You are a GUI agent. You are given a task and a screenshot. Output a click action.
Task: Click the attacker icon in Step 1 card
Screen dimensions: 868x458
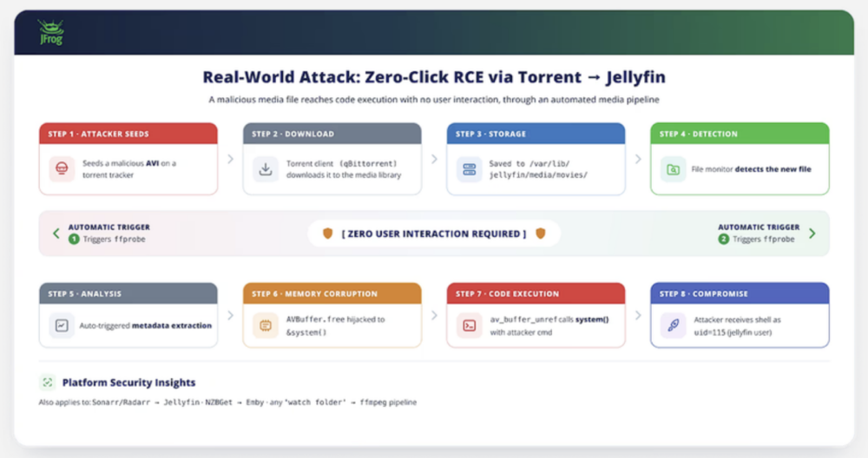coord(62,168)
